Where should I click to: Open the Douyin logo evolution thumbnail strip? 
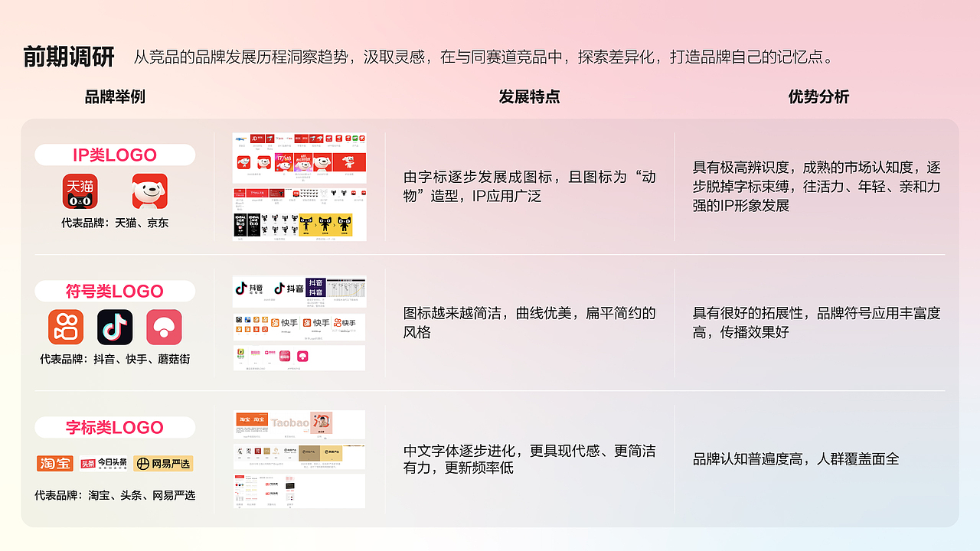[299, 292]
